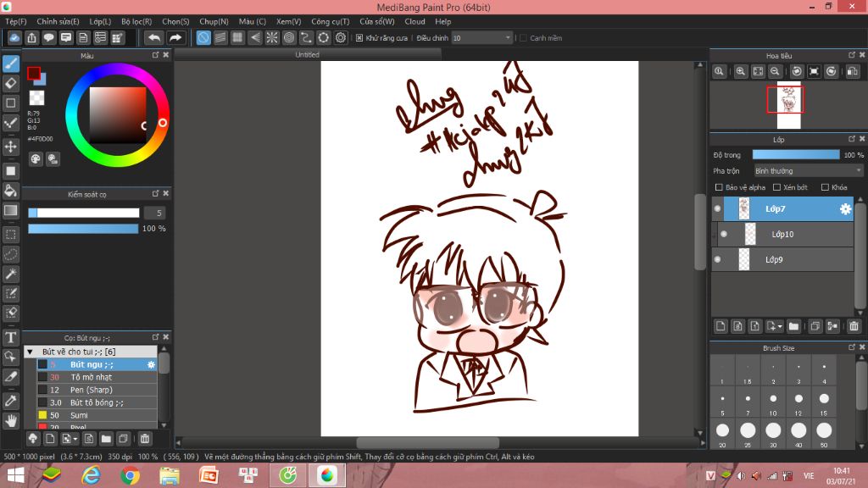This screenshot has height=488, width=868.
Task: Select the rectangular Selection tool
Action: (x=10, y=235)
